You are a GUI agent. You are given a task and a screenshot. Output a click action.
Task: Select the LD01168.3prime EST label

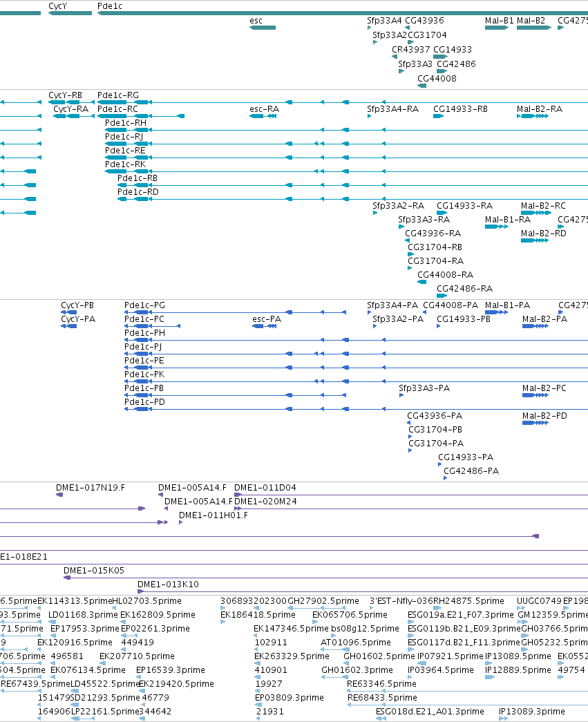pyautogui.click(x=83, y=615)
